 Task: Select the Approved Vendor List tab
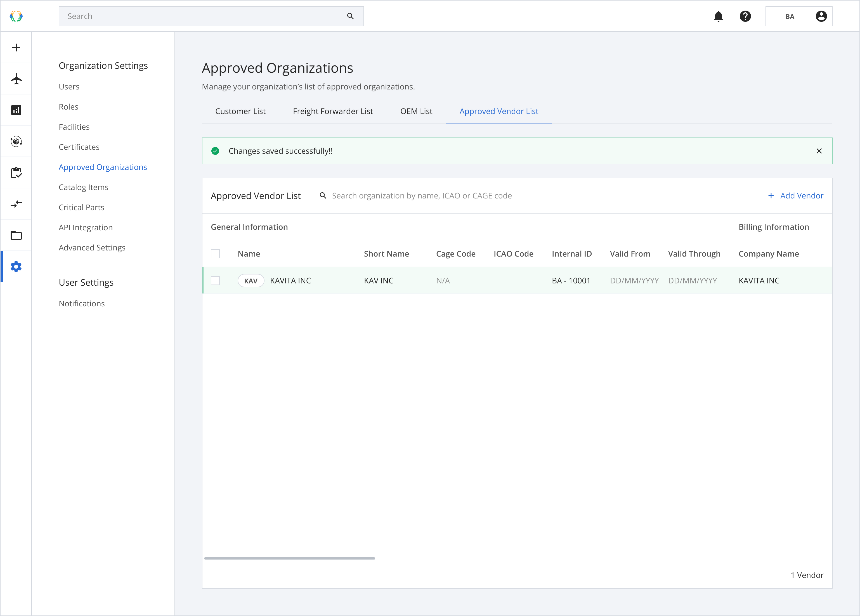498,112
